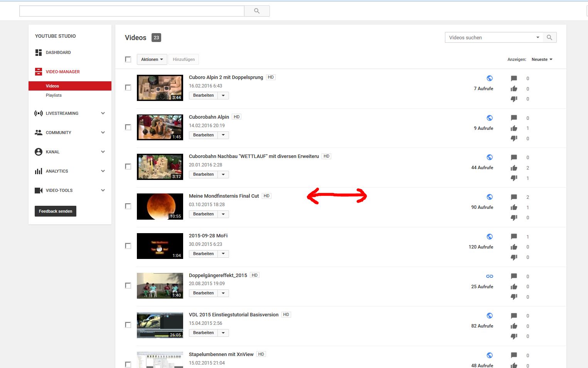Expand the Kanal section chevron

pos(103,152)
